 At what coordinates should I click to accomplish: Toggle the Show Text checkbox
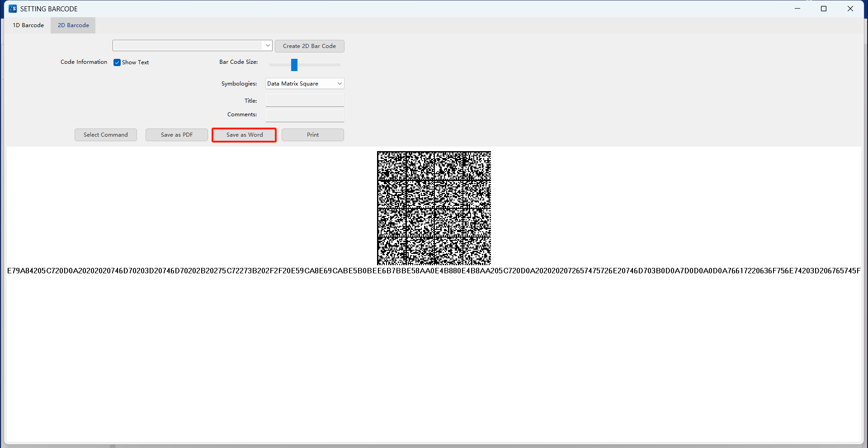tap(117, 62)
